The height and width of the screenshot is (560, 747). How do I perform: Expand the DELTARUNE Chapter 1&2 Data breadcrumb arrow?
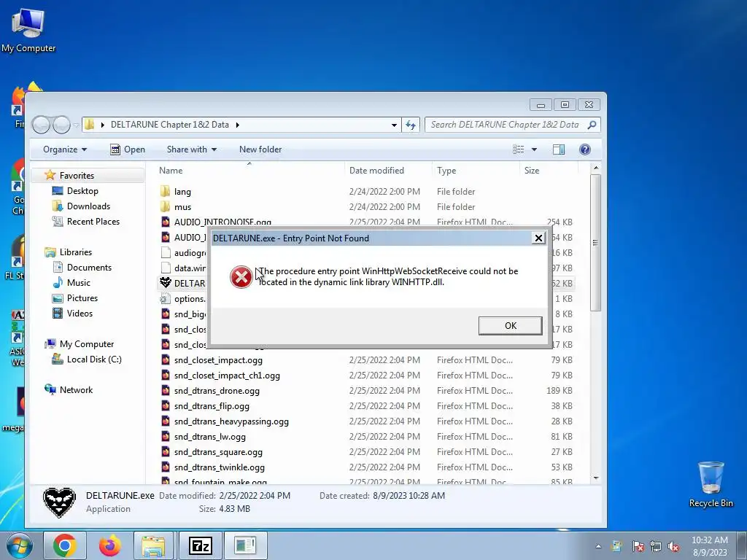(x=237, y=125)
